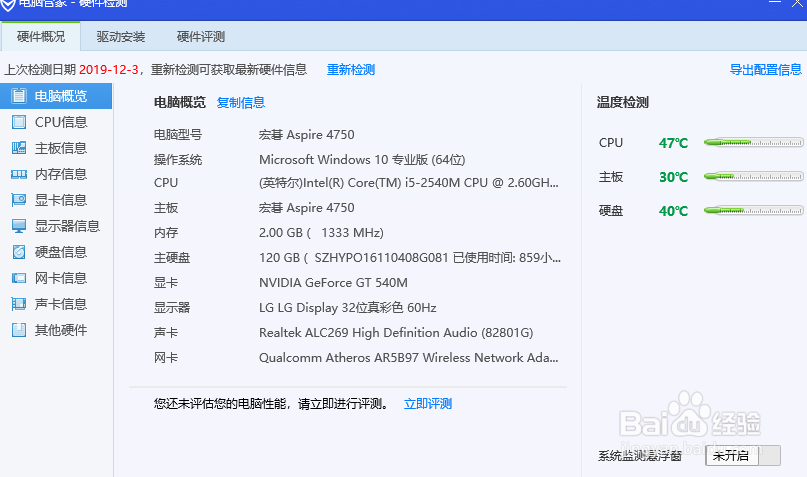Image resolution: width=807 pixels, height=477 pixels.
Task: Click the CPU信息 chip icon
Action: coord(19,122)
